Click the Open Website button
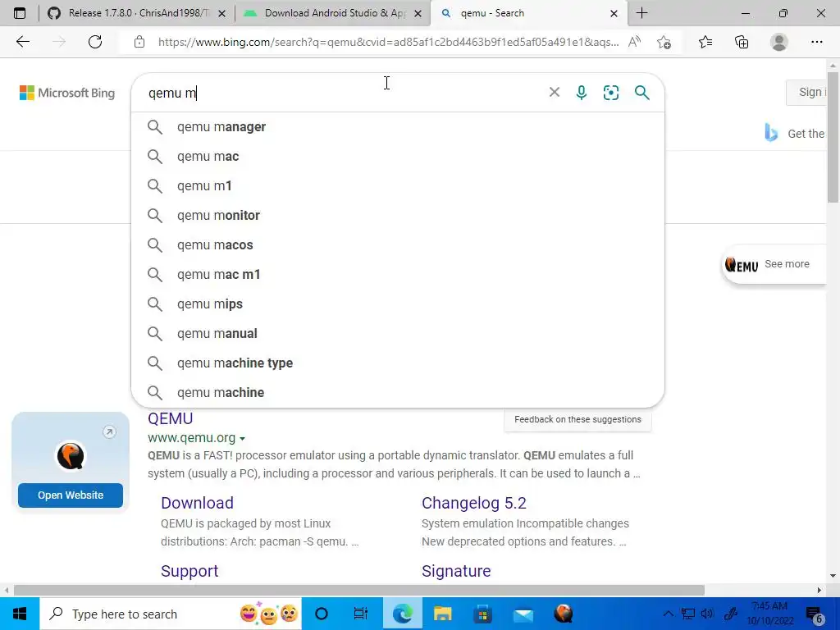840x630 pixels. click(71, 495)
